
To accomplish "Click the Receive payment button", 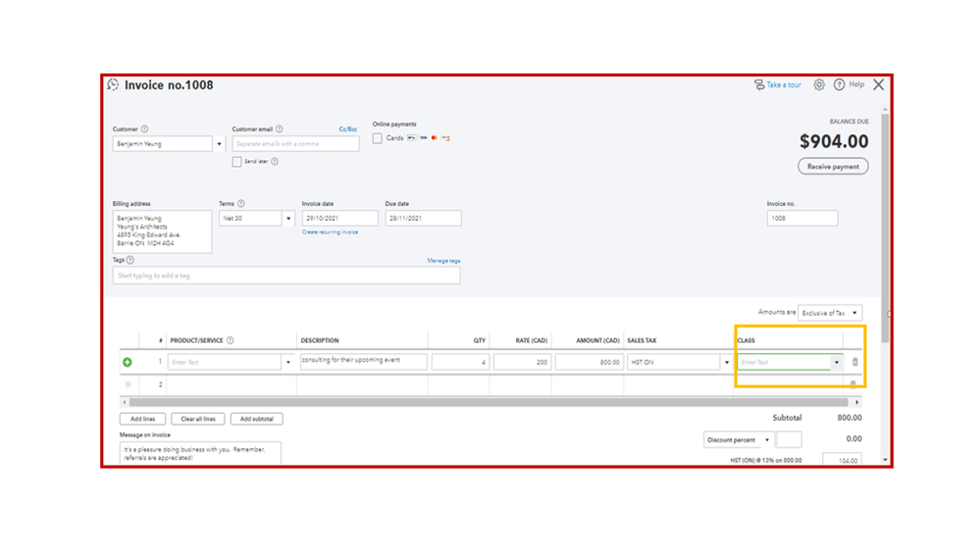I will click(x=833, y=167).
